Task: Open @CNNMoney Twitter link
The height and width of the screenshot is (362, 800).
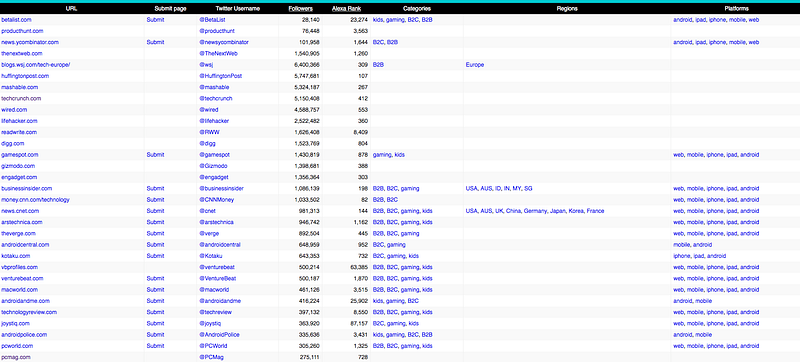Action: [216, 199]
